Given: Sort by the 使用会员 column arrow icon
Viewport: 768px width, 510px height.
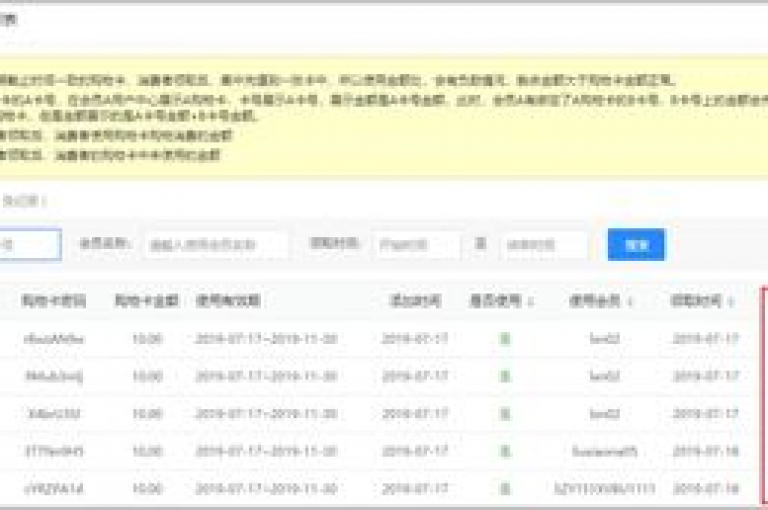Looking at the screenshot, I should (630, 302).
